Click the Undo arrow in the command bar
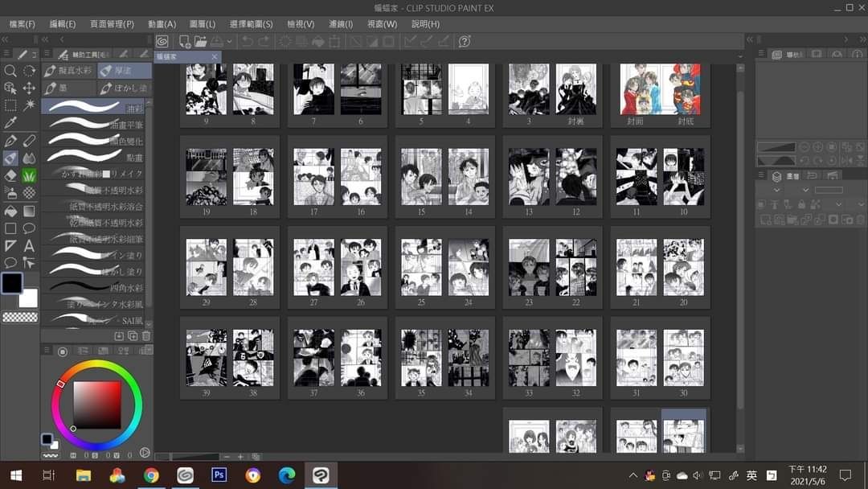Viewport: 868px width, 489px height. pos(248,42)
